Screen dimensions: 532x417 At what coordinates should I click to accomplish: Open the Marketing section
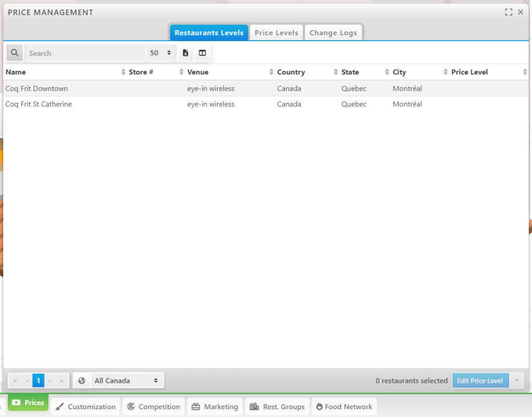coord(215,407)
